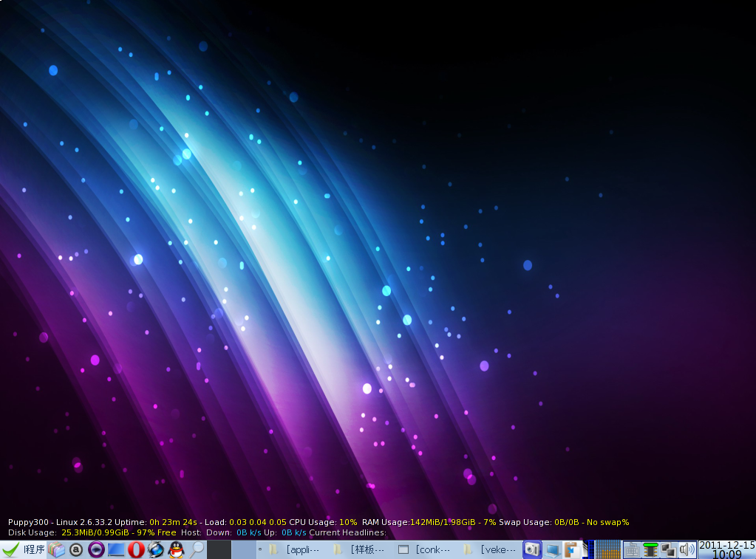The width and height of the screenshot is (756, 559).
Task: Click the '25.3MiB/0.99GiB - 97% Free' disk value
Action: point(118,532)
